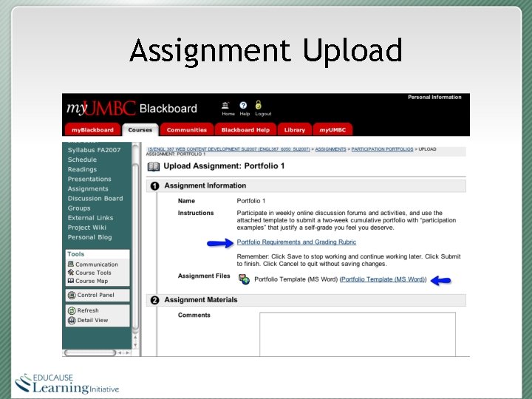Select the Courses tab
Image resolution: width=532 pixels, height=399 pixels.
point(140,130)
